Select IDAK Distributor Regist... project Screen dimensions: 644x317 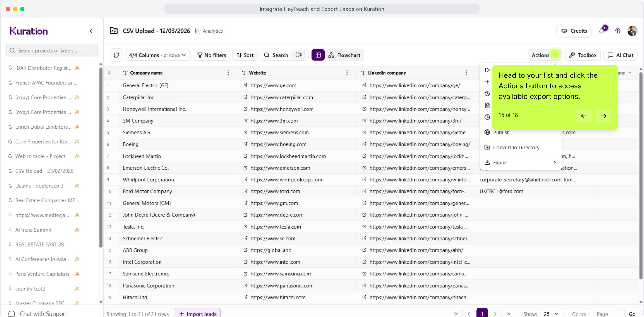coord(43,68)
